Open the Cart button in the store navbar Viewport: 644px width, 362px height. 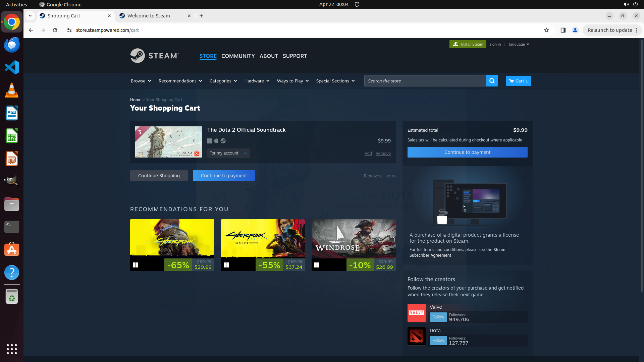tap(518, 81)
